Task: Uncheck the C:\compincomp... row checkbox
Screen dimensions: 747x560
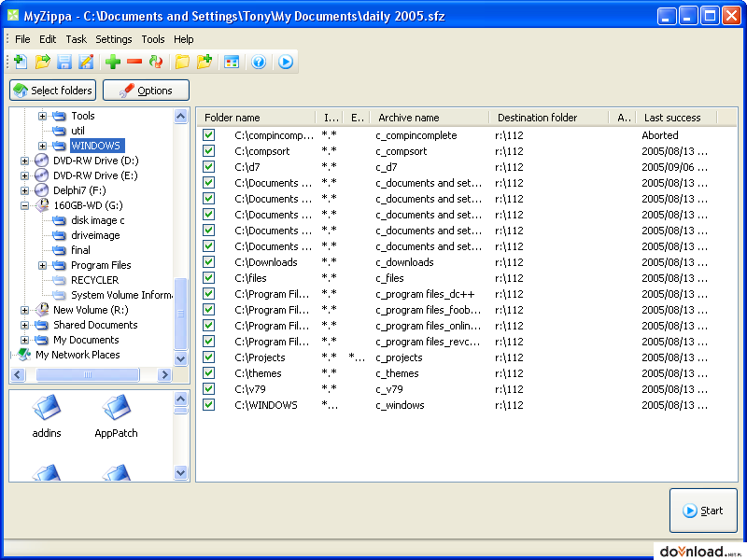Action: tap(208, 134)
